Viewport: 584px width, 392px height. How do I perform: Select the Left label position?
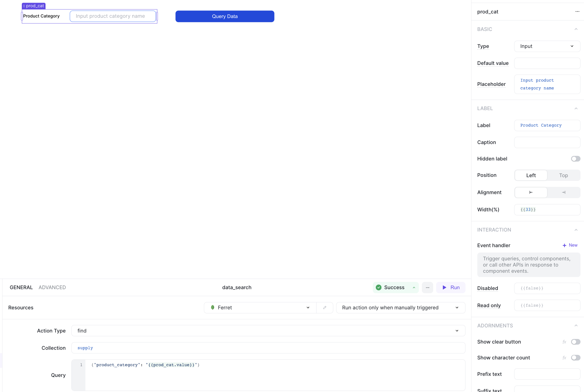pyautogui.click(x=531, y=175)
